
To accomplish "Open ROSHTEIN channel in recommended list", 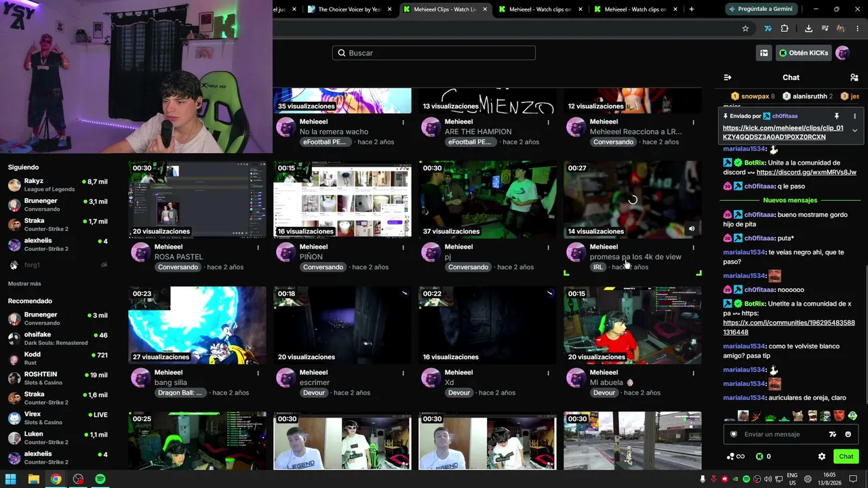I will (58, 378).
